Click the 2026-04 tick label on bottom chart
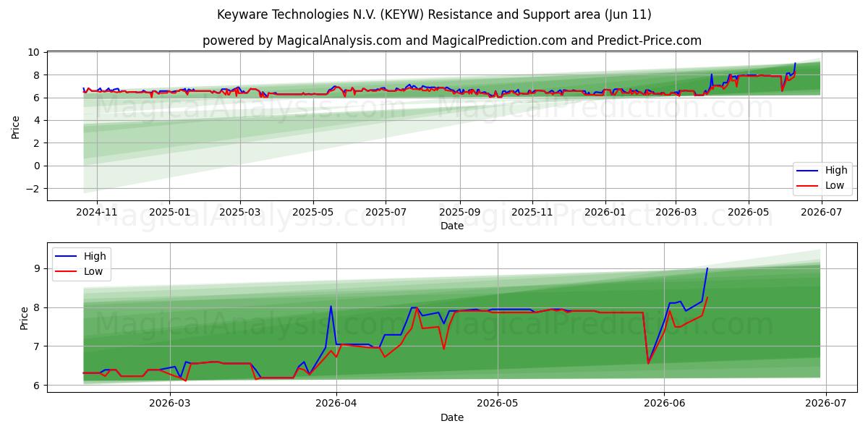The width and height of the screenshot is (868, 434). click(x=336, y=404)
